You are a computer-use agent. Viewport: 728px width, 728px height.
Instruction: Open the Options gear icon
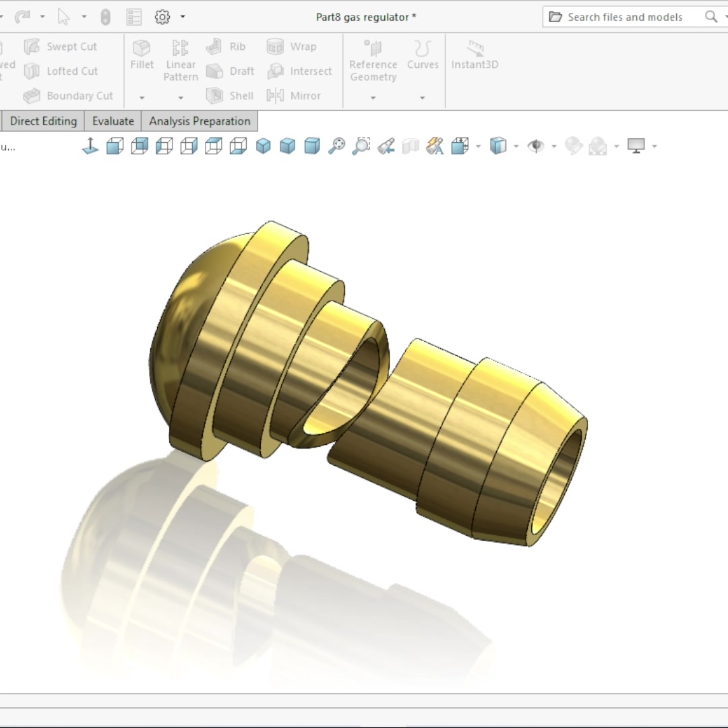tap(162, 17)
